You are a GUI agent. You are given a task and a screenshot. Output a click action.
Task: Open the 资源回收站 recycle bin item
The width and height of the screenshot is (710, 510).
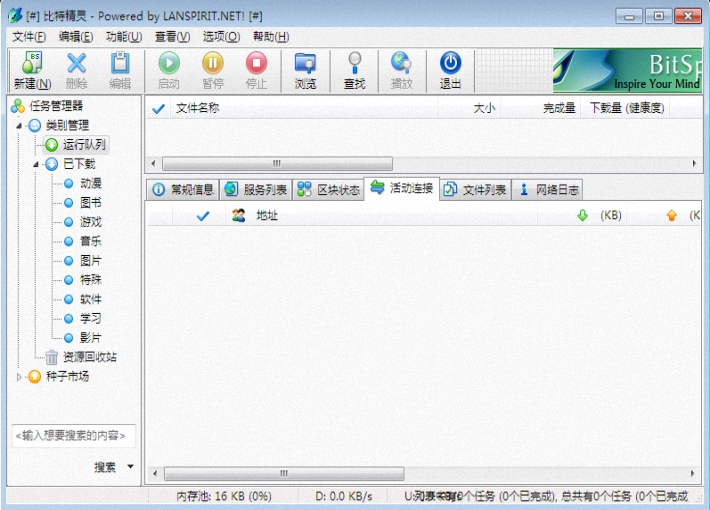(x=81, y=357)
